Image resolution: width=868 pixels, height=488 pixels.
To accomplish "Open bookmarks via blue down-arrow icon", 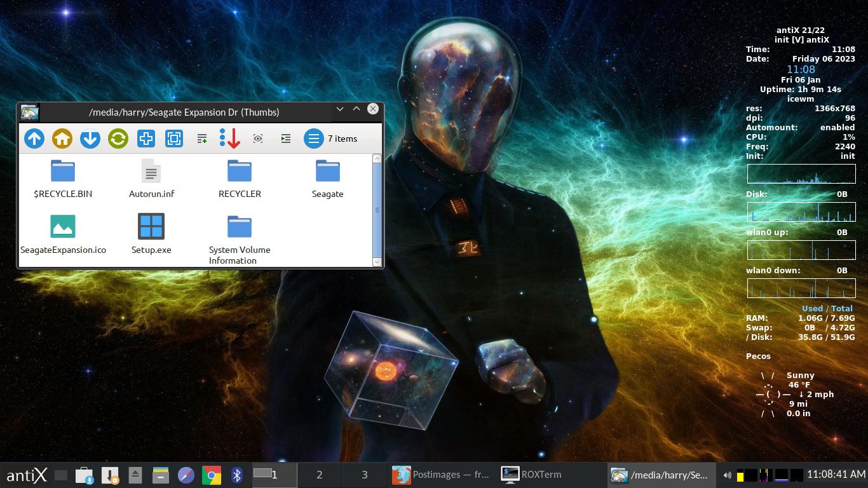I will (90, 139).
